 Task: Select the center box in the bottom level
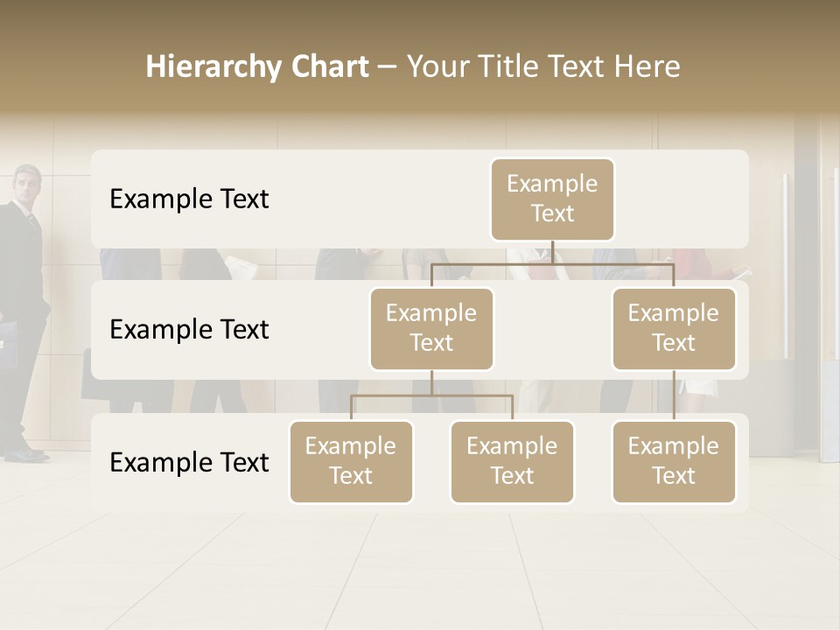click(x=512, y=462)
